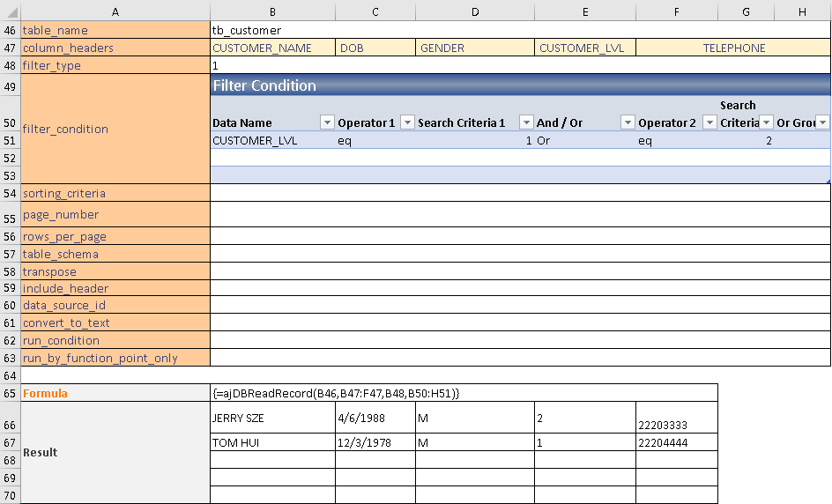Click the CUSTOMER_LVL filter condition cell
This screenshot has height=504, width=832.
tap(272, 140)
